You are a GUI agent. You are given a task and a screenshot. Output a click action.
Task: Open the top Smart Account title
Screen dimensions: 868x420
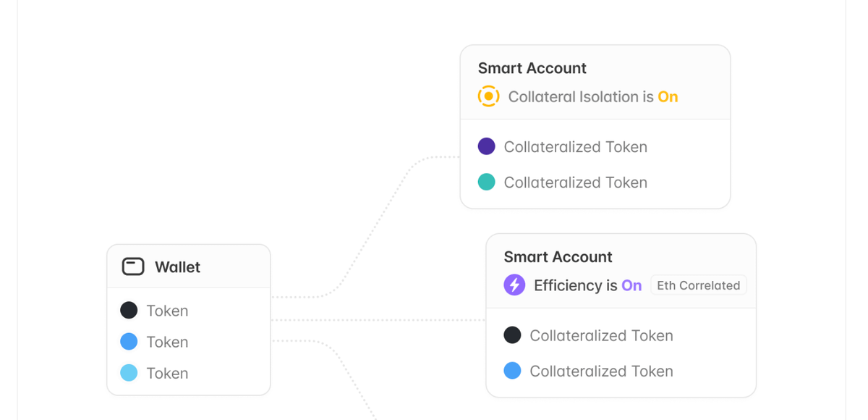point(532,68)
